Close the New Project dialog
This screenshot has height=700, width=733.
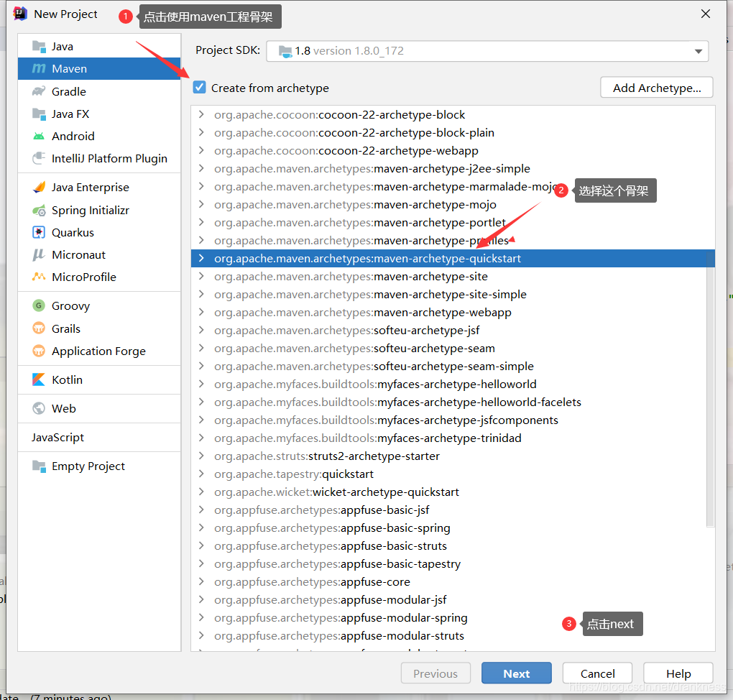706,14
